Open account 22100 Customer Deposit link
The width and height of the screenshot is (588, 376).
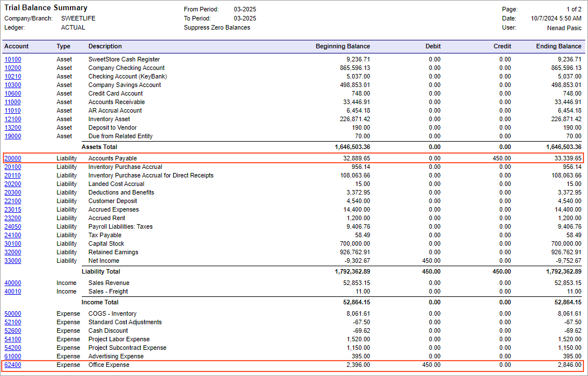point(12,201)
